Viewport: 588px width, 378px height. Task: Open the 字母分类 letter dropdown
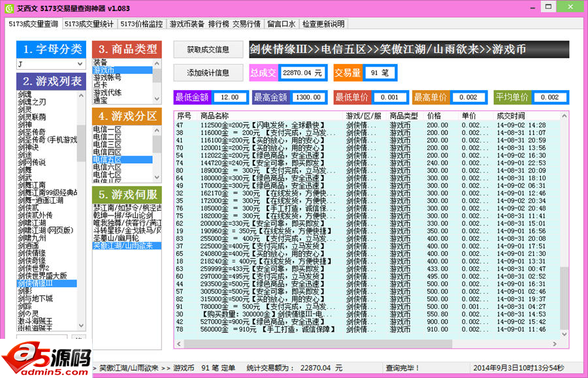click(50, 64)
